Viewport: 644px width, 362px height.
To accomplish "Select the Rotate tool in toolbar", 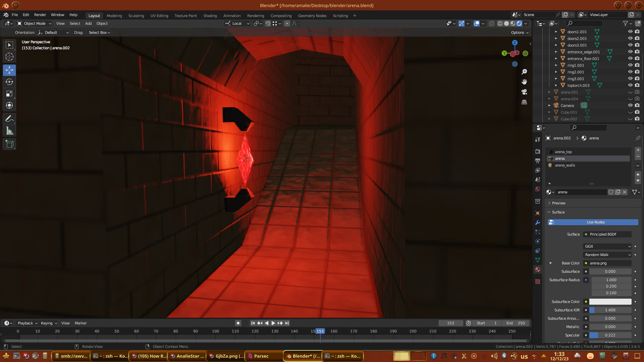I will point(9,82).
